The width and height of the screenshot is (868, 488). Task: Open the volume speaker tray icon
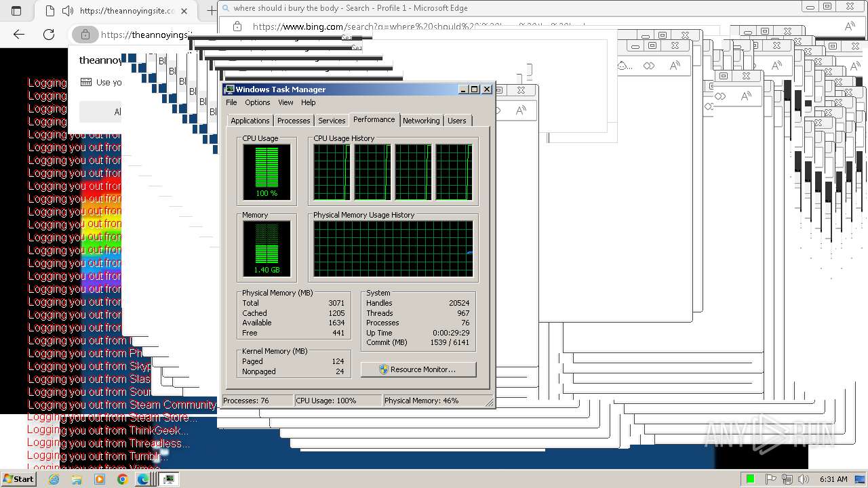pyautogui.click(x=803, y=479)
